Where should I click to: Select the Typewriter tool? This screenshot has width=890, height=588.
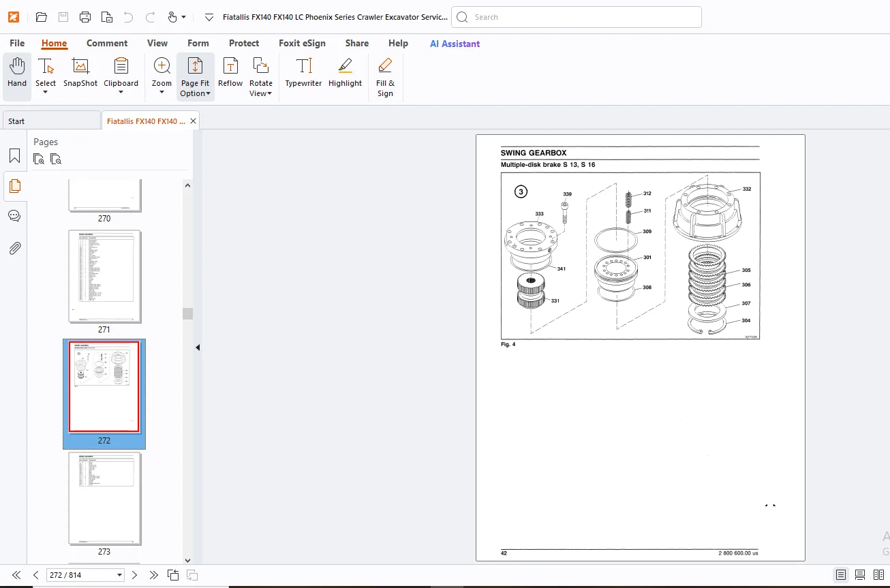[x=303, y=73]
